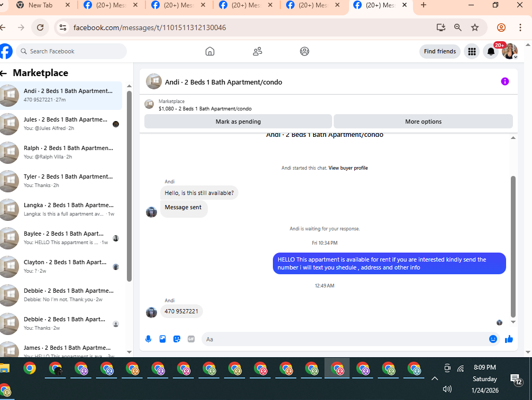The height and width of the screenshot is (400, 532).
Task: Click chat message scrollbar thumb
Action: coord(513,246)
